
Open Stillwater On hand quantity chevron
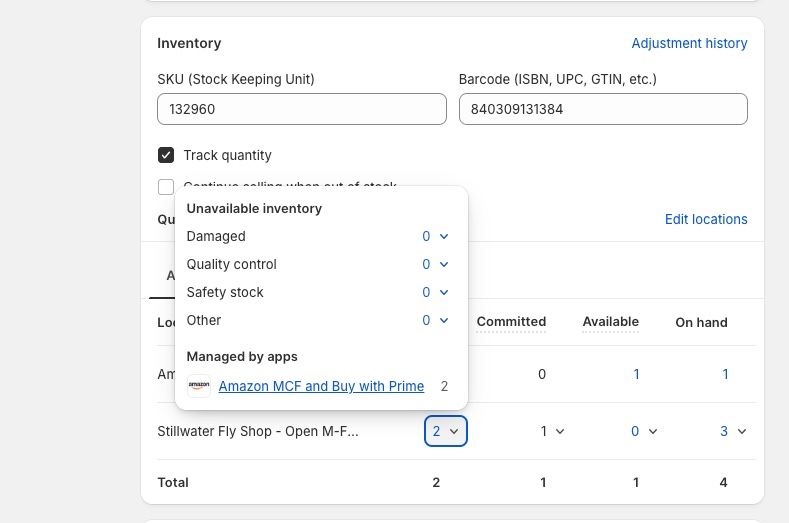[741, 431]
